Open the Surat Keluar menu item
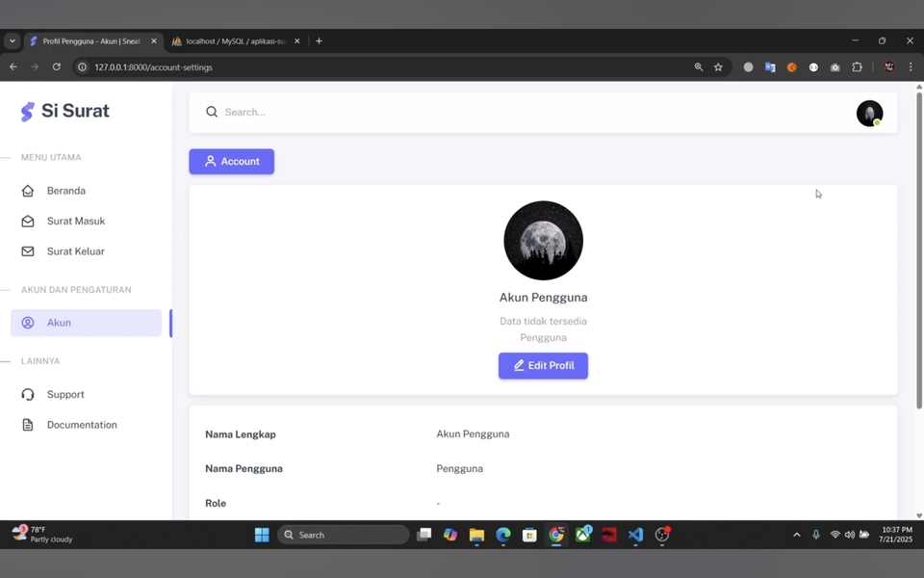Screen dimensions: 924x578 click(75, 251)
